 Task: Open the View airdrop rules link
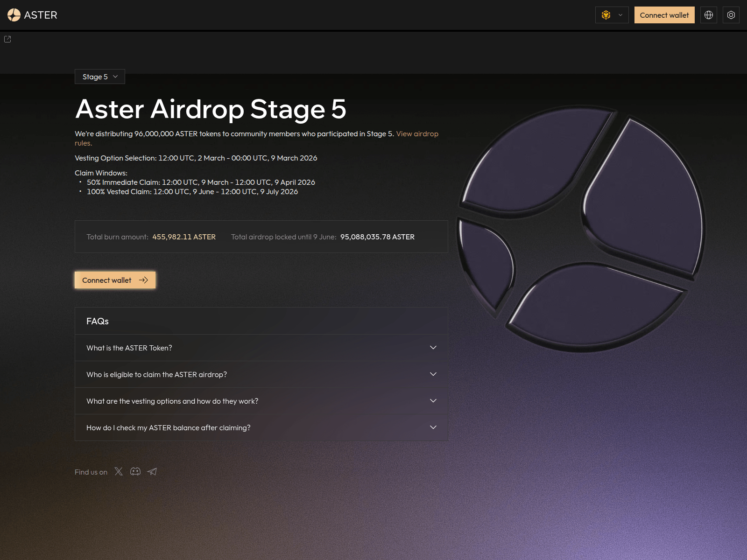click(x=417, y=134)
